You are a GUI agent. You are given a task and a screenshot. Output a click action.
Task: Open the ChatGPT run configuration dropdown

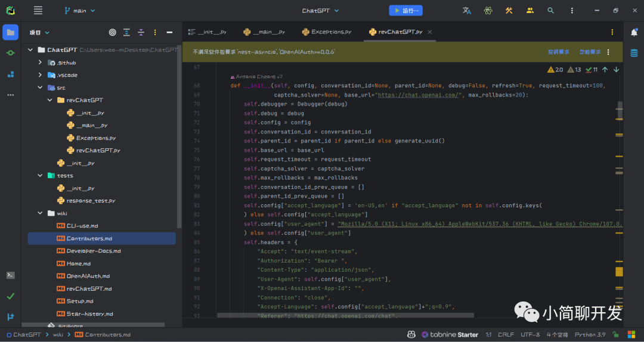[320, 11]
